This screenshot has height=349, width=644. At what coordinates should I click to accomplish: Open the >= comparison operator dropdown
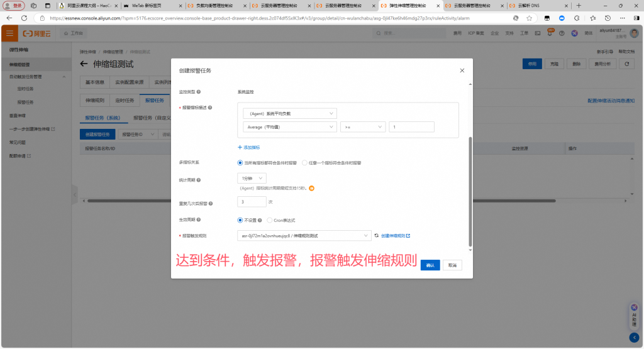362,127
